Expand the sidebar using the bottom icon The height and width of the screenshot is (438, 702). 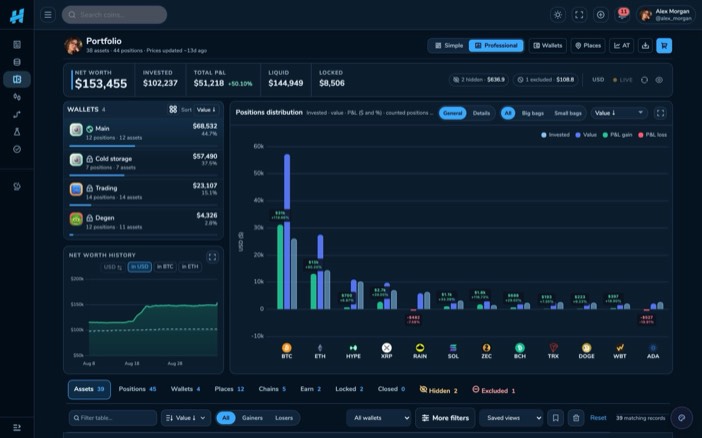coord(17,428)
